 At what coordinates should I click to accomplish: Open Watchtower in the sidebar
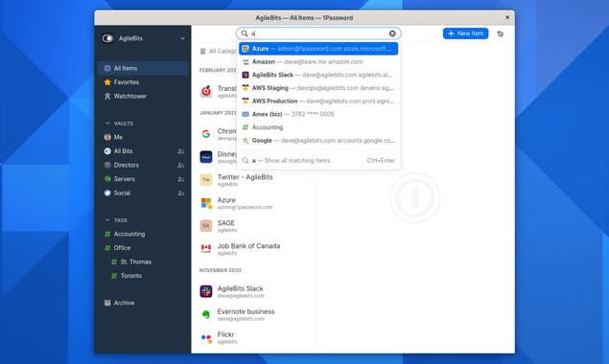pyautogui.click(x=143, y=96)
